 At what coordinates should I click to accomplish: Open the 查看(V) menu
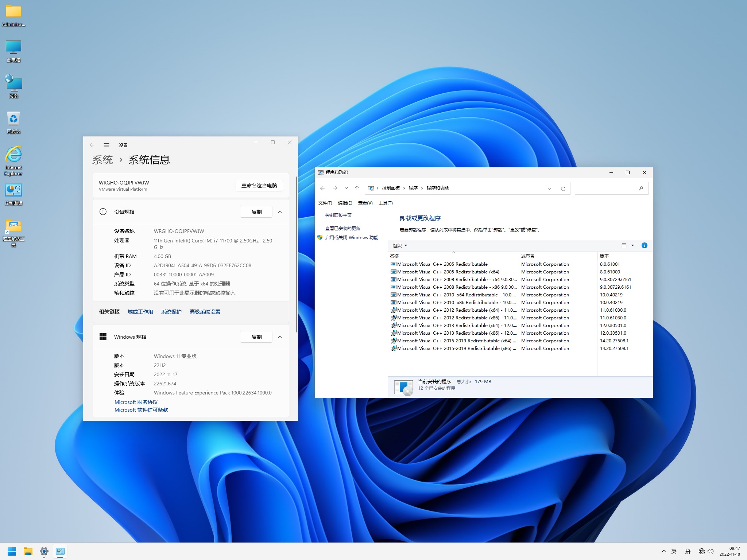pos(365,203)
